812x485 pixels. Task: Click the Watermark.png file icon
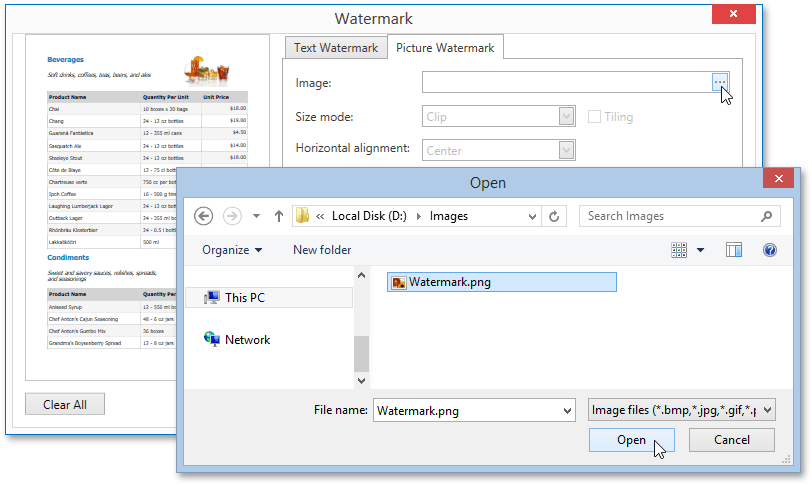pos(399,283)
